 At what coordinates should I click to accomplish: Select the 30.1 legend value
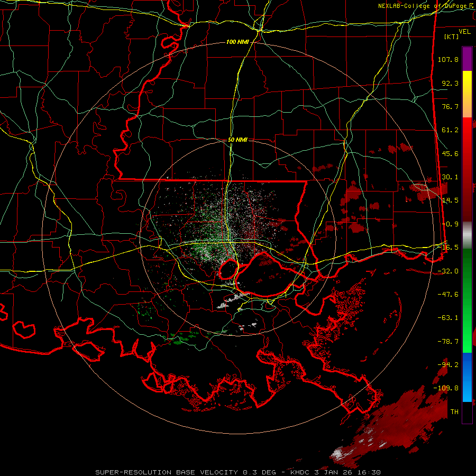pyautogui.click(x=450, y=177)
